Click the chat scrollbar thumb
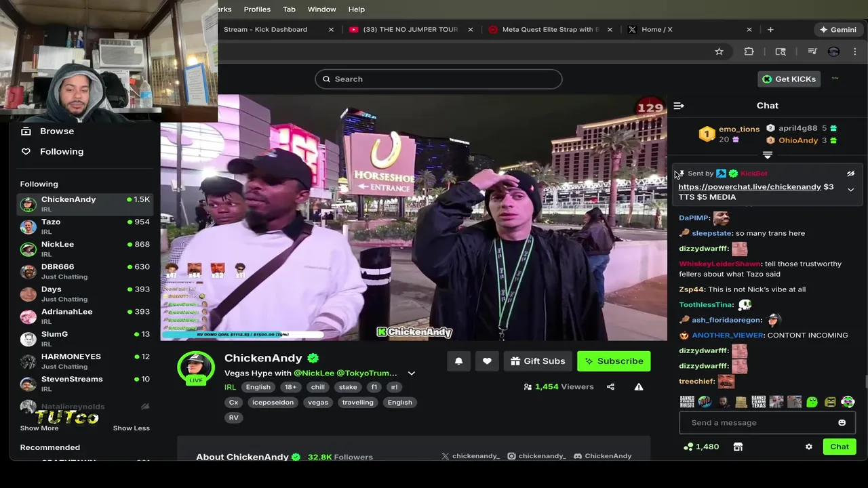The height and width of the screenshot is (488, 868). (x=865, y=382)
